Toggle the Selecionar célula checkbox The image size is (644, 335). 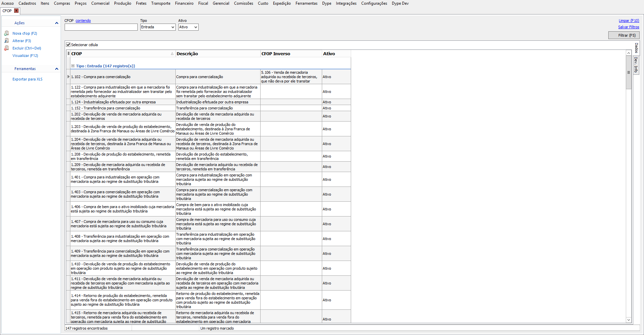tap(68, 45)
